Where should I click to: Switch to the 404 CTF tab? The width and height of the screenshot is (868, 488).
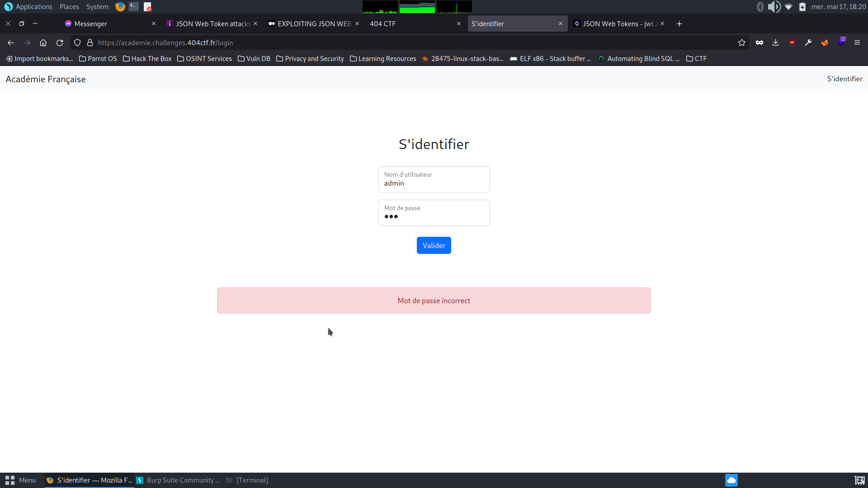pos(382,23)
